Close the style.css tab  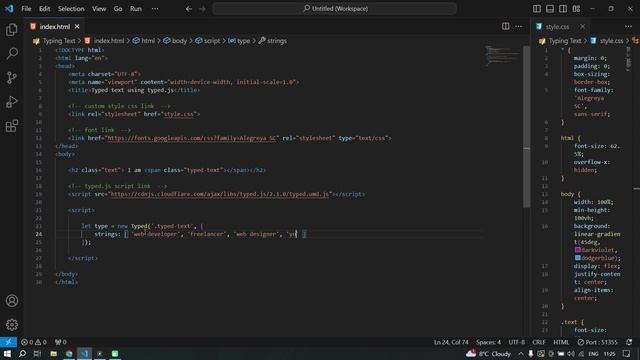582,27
